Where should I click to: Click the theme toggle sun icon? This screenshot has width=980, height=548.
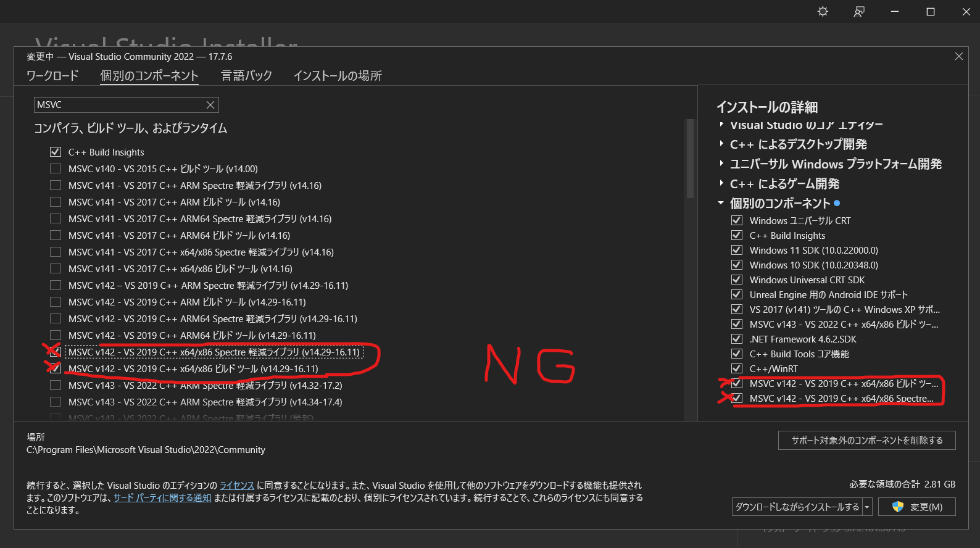pos(823,12)
